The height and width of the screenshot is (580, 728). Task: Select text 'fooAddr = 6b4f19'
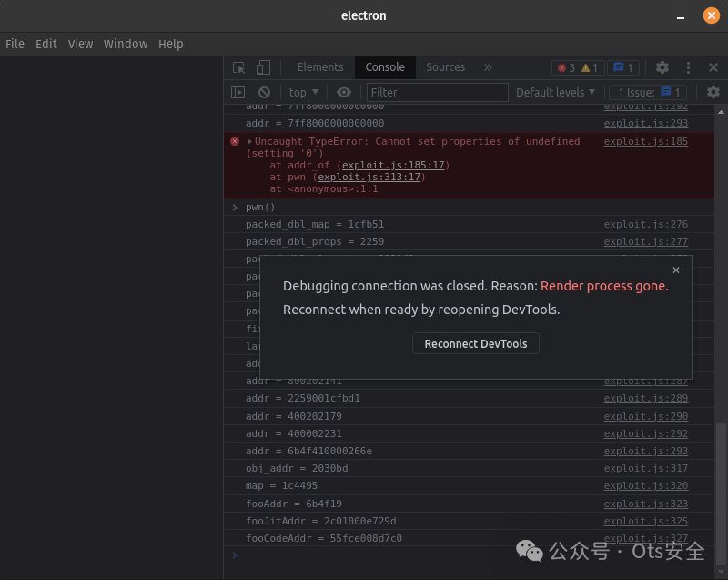293,504
